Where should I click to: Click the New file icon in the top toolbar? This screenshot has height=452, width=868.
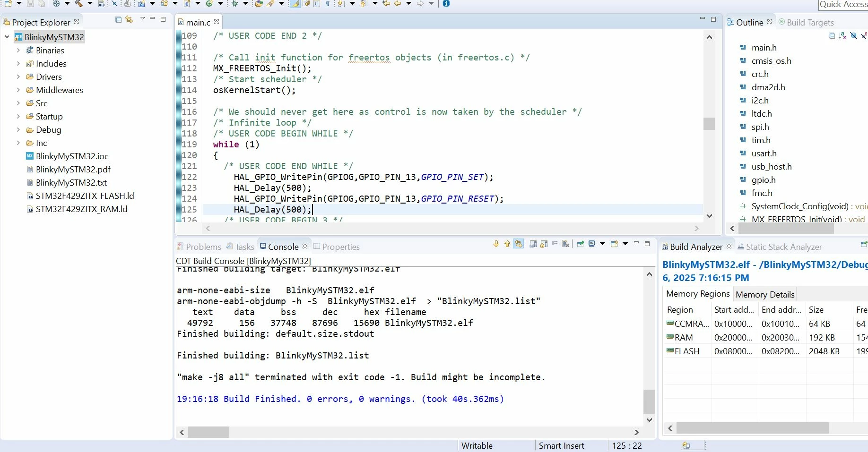8,4
